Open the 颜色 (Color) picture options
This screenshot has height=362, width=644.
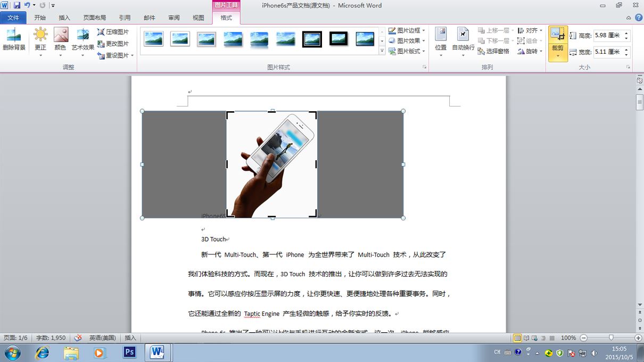(x=61, y=42)
